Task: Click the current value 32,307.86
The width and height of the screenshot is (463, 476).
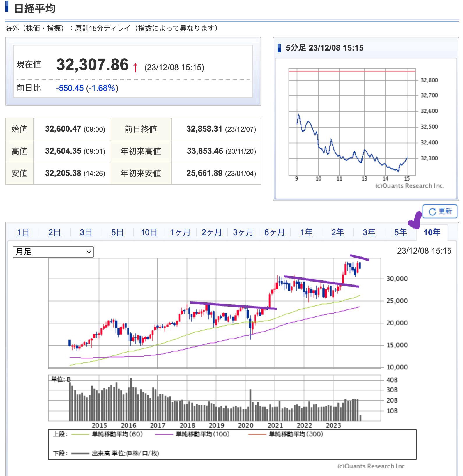Action: tap(92, 65)
